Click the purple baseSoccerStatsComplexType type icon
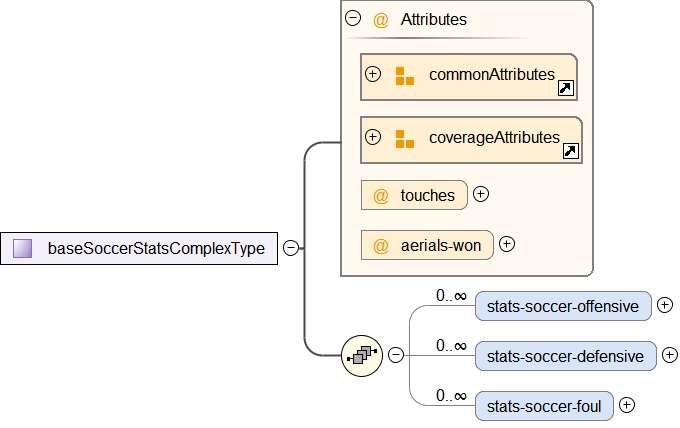Screen dimensions: 680x428 [x=23, y=248]
